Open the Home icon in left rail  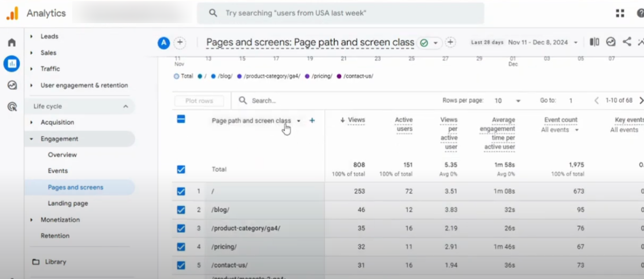pyautogui.click(x=12, y=42)
